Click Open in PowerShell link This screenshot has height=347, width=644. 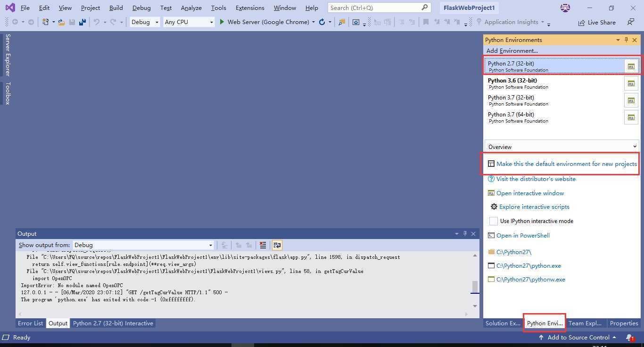coord(523,235)
